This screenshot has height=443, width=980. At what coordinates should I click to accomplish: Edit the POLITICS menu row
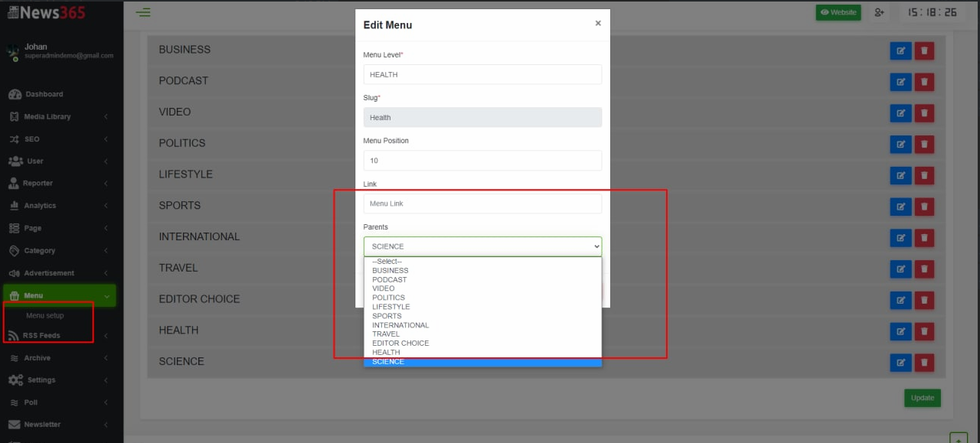900,145
